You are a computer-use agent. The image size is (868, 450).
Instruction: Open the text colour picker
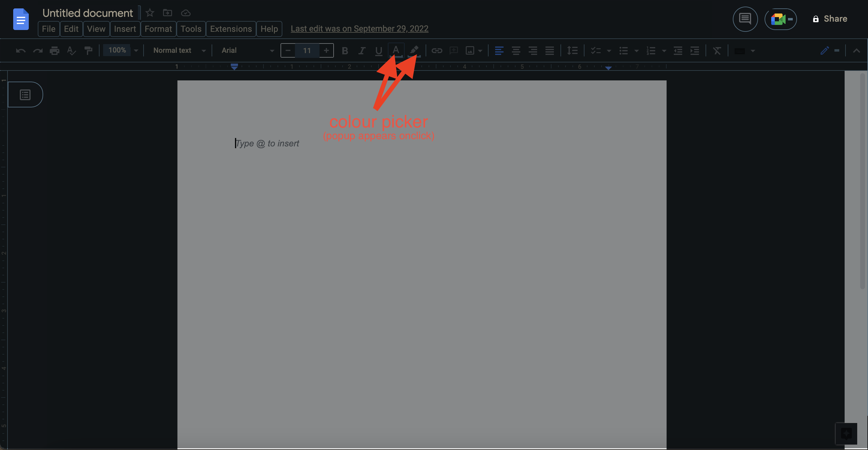click(396, 50)
